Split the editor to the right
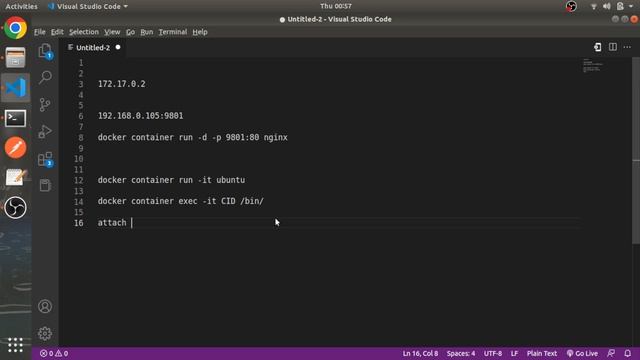 [x=613, y=47]
